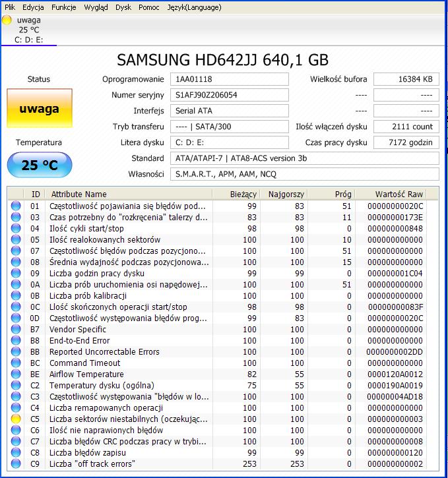Image resolution: width=448 pixels, height=478 pixels.
Task: Open the Dysk menu
Action: pyautogui.click(x=123, y=7)
